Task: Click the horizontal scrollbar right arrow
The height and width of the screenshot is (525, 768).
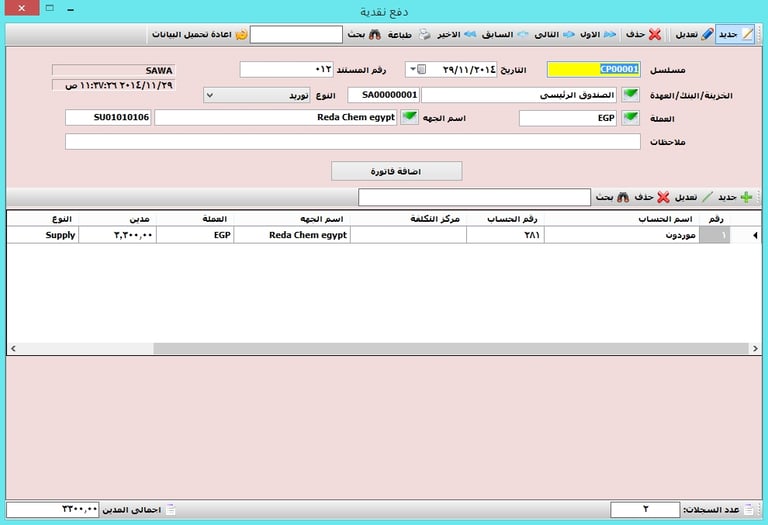Action: [755, 348]
